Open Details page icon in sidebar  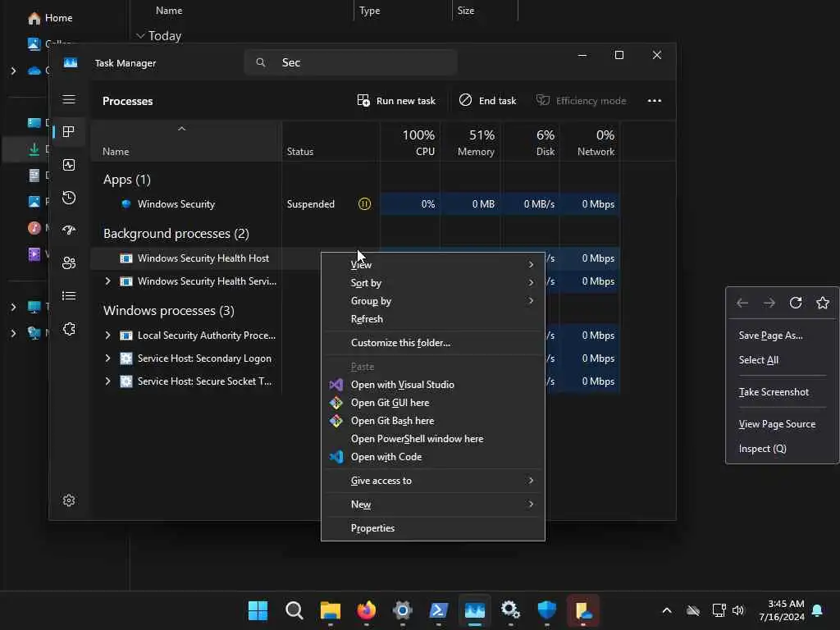pyautogui.click(x=69, y=295)
